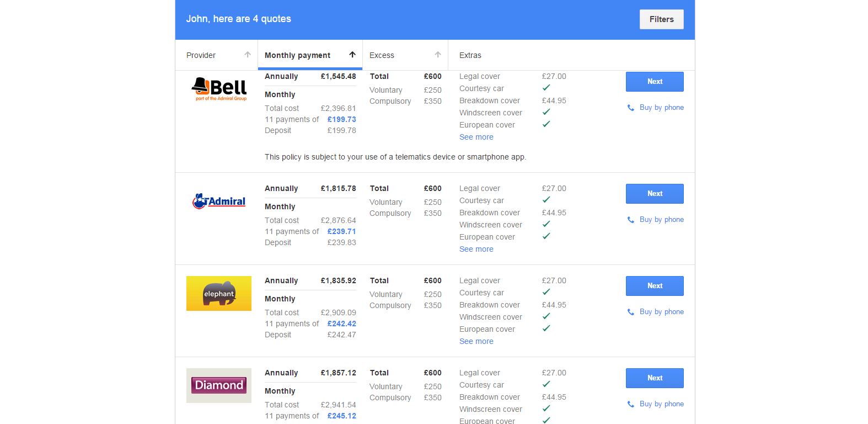Click Bell's monthly payment £199.73
Image resolution: width=868 pixels, height=424 pixels.
342,119
